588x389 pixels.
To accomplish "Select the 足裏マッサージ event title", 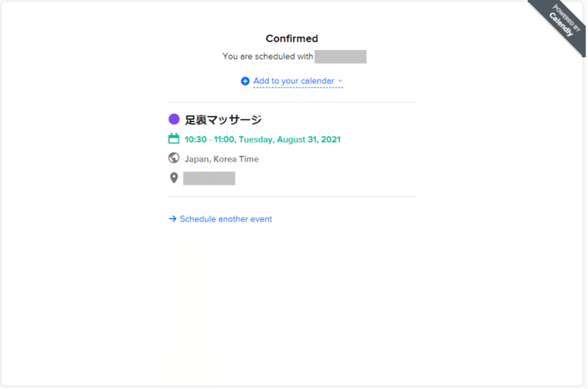I will coord(223,120).
